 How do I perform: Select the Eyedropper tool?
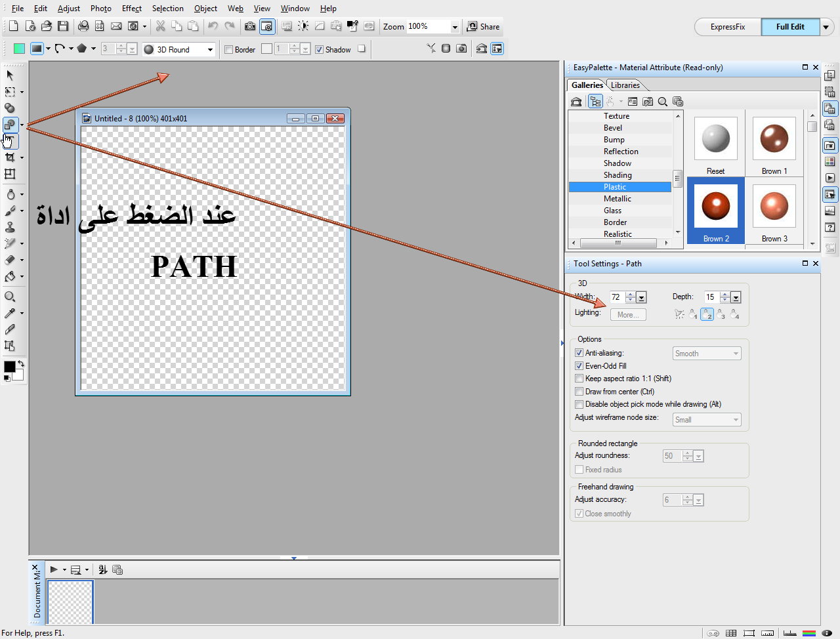(10, 313)
